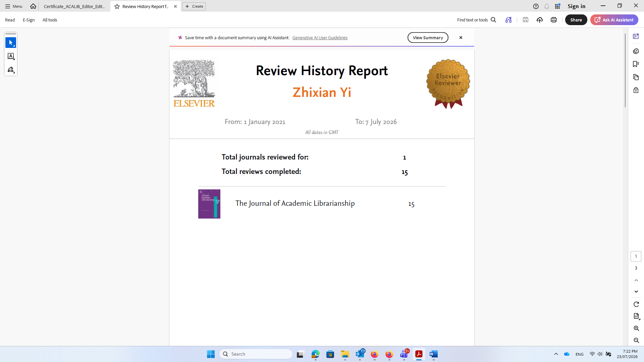Screen dimensions: 644x362
Task: Open Outlook from the taskbar
Action: pos(360,354)
